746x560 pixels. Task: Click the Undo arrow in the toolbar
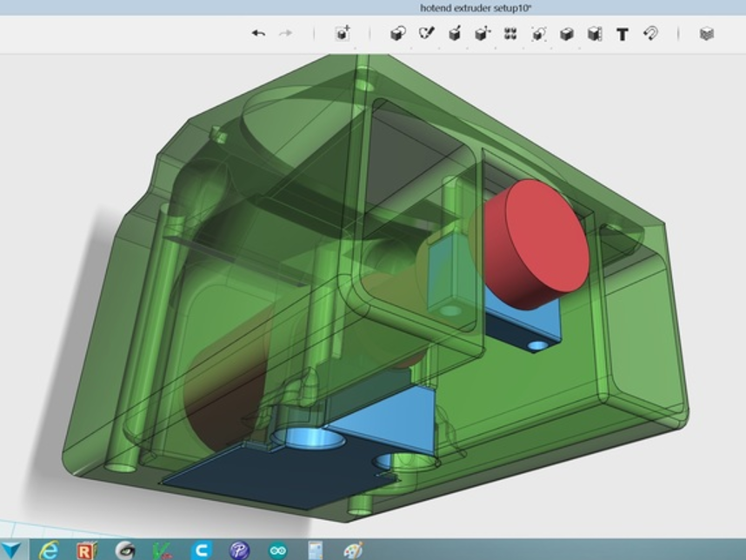click(x=258, y=34)
